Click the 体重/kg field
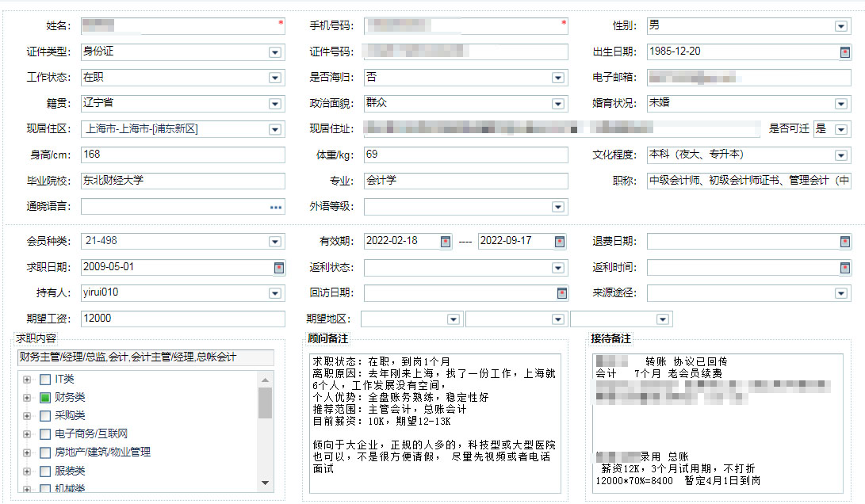The image size is (865, 504). tap(465, 155)
